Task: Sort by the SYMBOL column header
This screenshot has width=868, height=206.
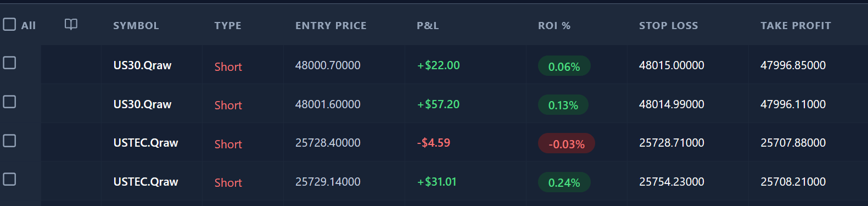Action: [x=136, y=26]
